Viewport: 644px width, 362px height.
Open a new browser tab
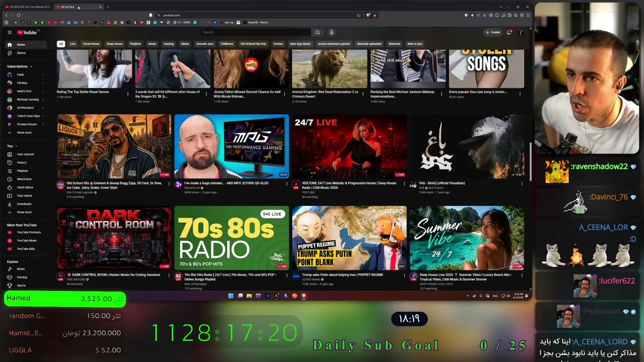point(108,7)
